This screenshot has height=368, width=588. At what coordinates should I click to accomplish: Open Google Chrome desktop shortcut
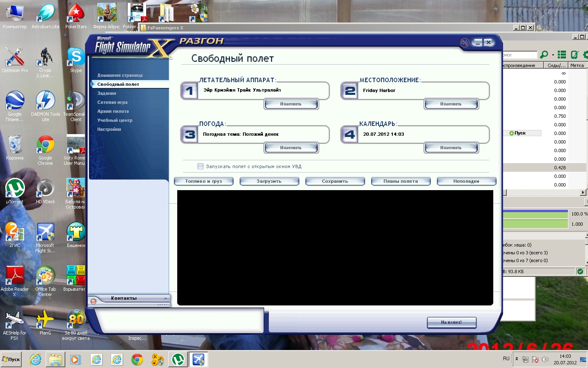pos(45,150)
